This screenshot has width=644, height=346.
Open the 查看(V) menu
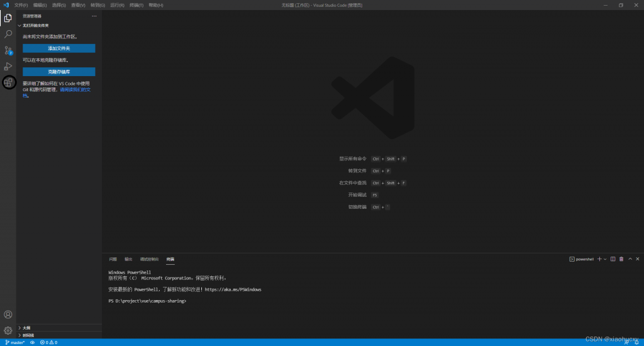click(78, 5)
